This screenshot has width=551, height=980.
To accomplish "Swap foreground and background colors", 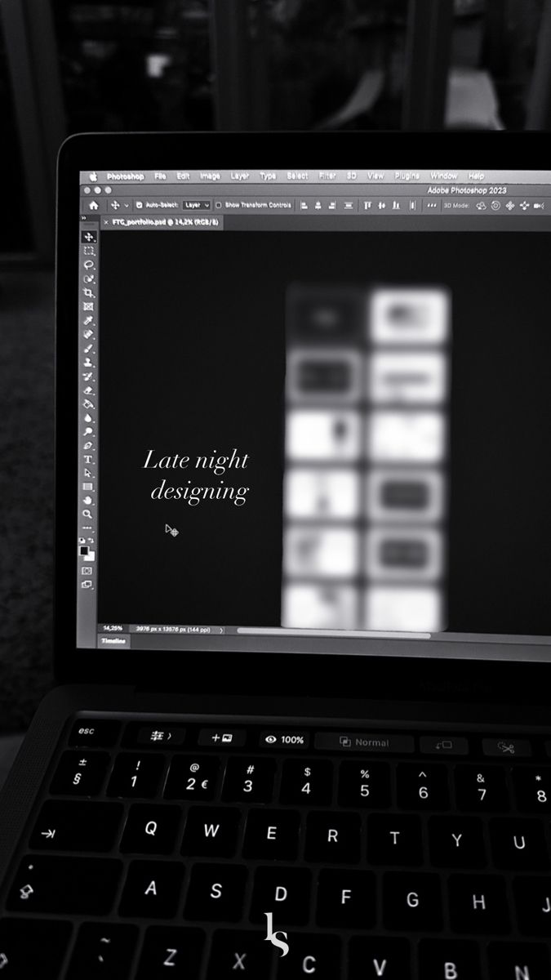I will tap(91, 541).
